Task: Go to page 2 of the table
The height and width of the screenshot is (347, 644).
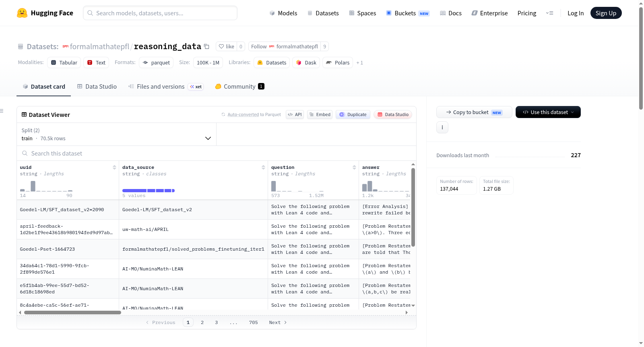Action: tap(202, 322)
